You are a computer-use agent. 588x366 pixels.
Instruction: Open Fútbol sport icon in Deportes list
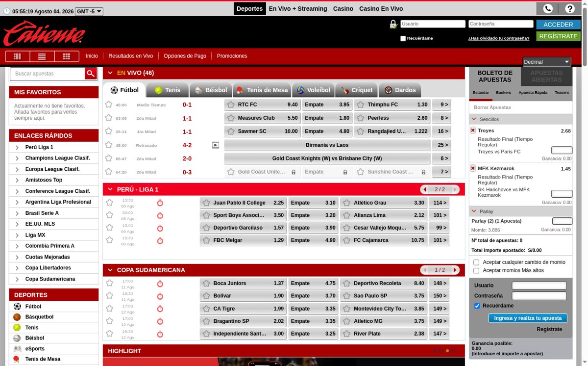coord(17,306)
